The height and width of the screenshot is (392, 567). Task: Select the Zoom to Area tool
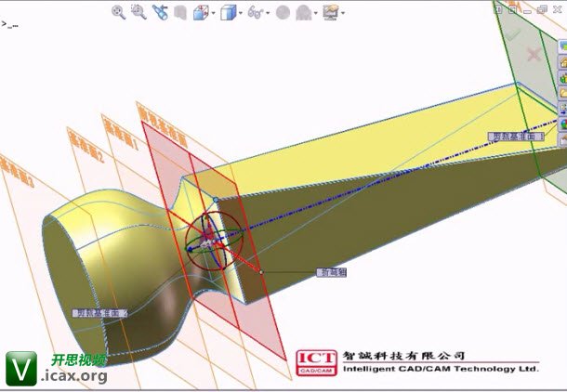(x=138, y=12)
